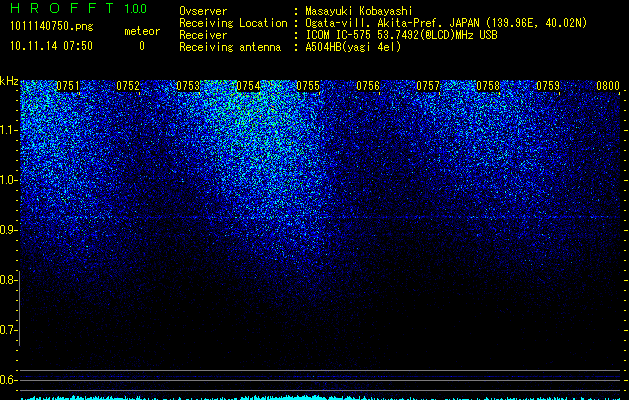Click the Receiver label
The width and height of the screenshot is (629, 400).
(203, 35)
